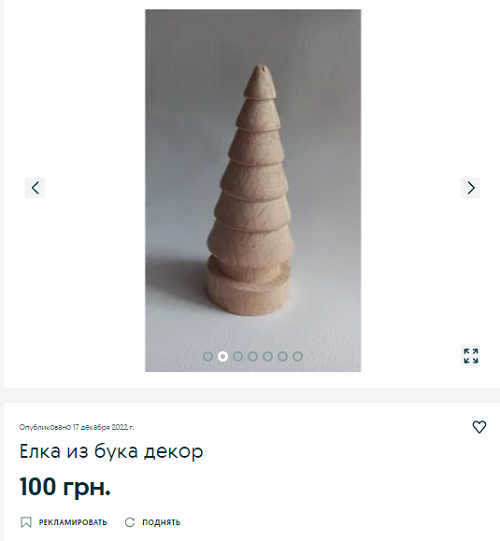Click the listing title Елка из бука декор
Image resolution: width=500 pixels, height=541 pixels.
pos(111,452)
